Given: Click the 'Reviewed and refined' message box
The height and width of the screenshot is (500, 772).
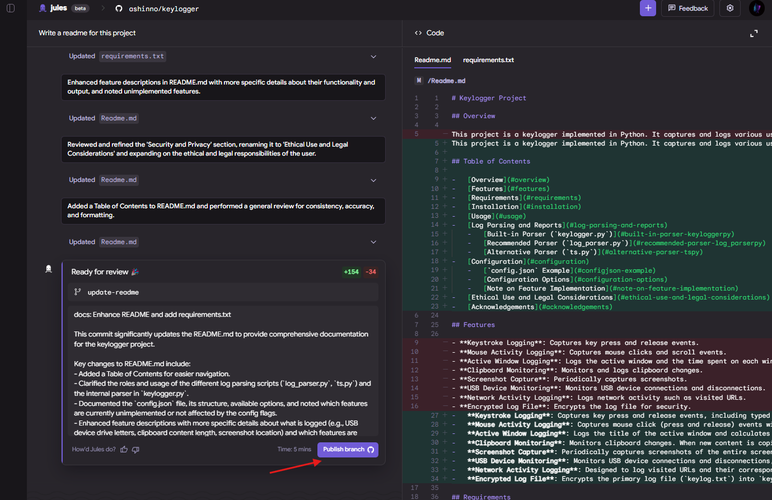Looking at the screenshot, I should click(x=223, y=149).
